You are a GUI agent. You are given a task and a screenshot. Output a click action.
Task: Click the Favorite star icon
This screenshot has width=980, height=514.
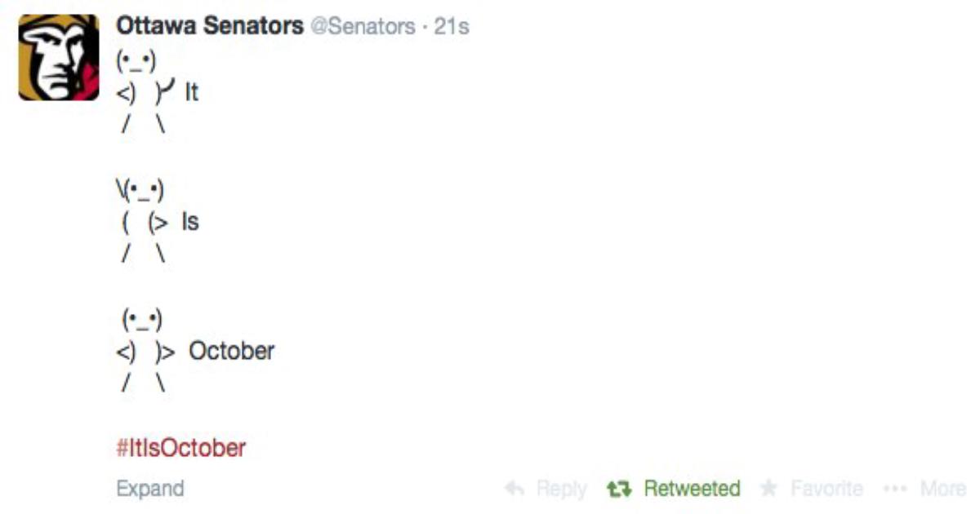[768, 488]
